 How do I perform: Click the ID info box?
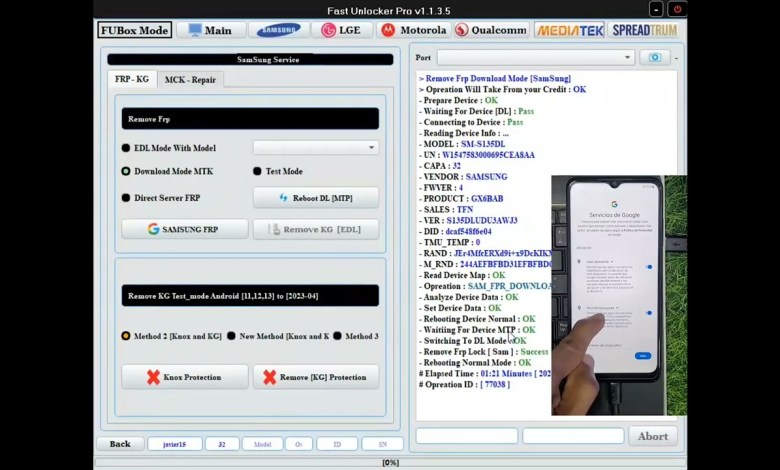(x=337, y=444)
